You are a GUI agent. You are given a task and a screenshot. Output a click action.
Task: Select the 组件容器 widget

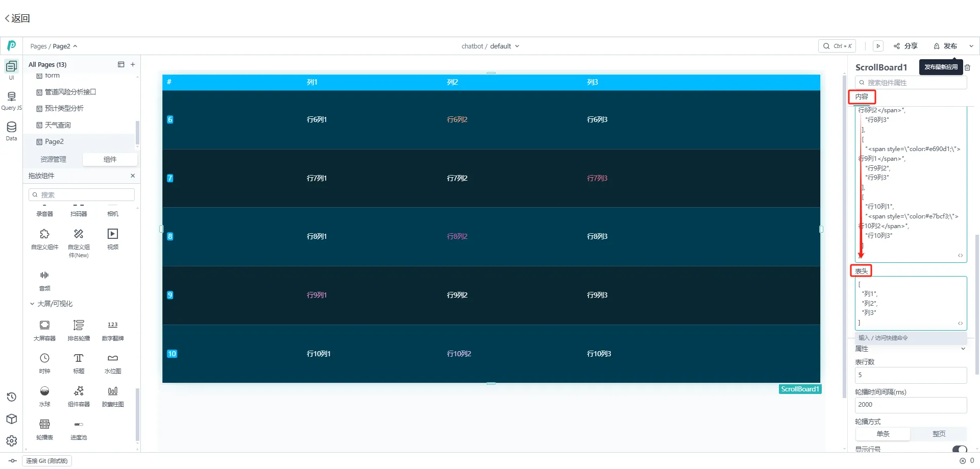(x=79, y=397)
